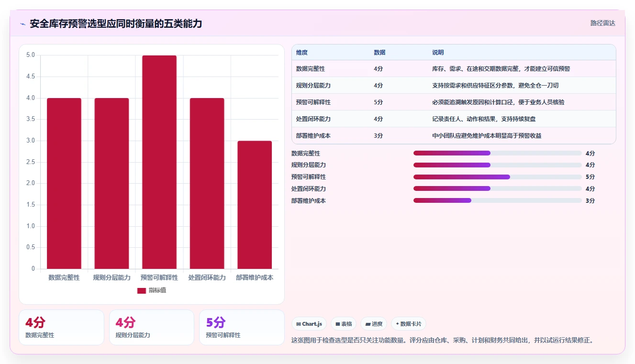
Task: Open the 4分 数据完整性 data card
Action: click(61, 327)
